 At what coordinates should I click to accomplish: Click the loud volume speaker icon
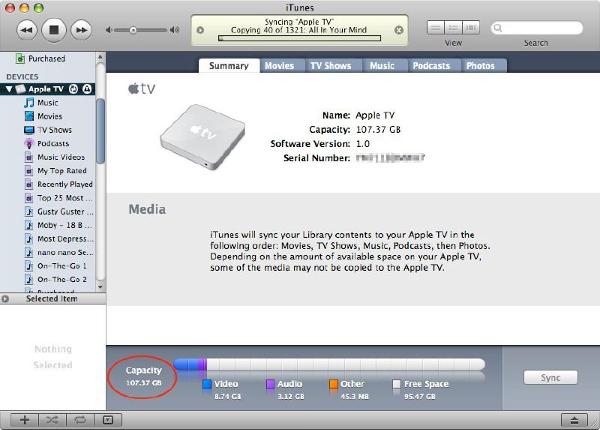(175, 30)
